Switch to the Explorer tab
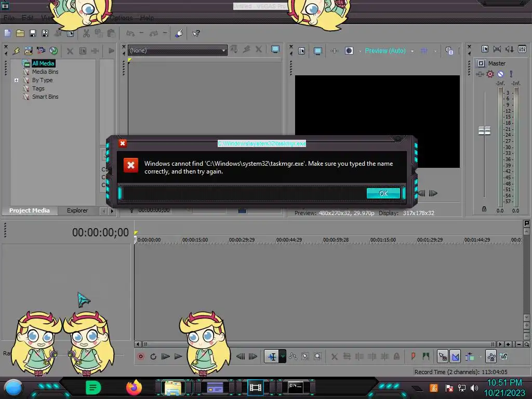This screenshot has width=532, height=399. (x=77, y=210)
